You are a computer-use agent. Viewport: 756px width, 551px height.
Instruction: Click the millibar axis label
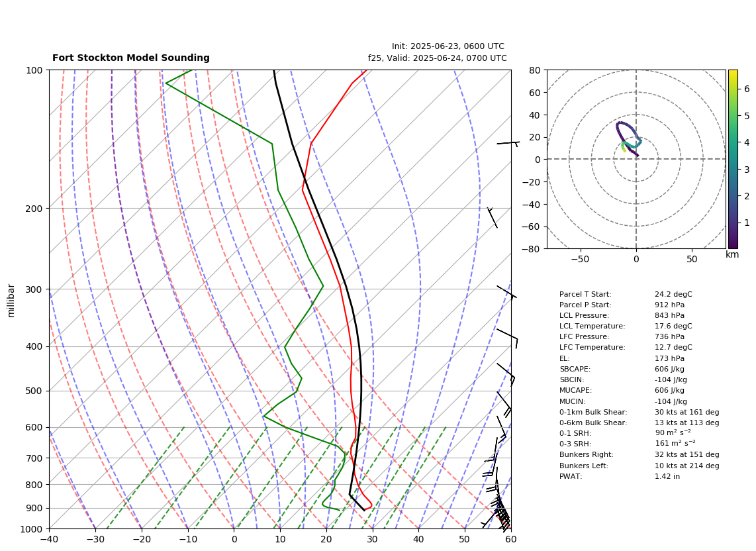[x=11, y=301]
